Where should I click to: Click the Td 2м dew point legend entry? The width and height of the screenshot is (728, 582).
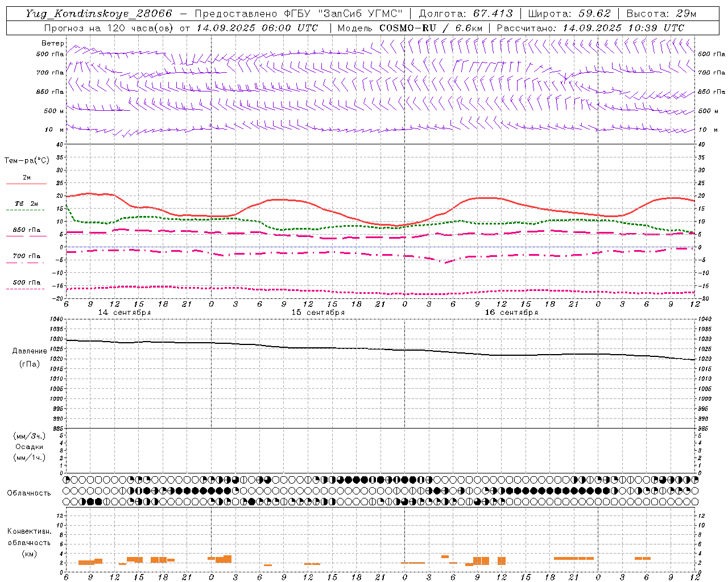click(26, 203)
